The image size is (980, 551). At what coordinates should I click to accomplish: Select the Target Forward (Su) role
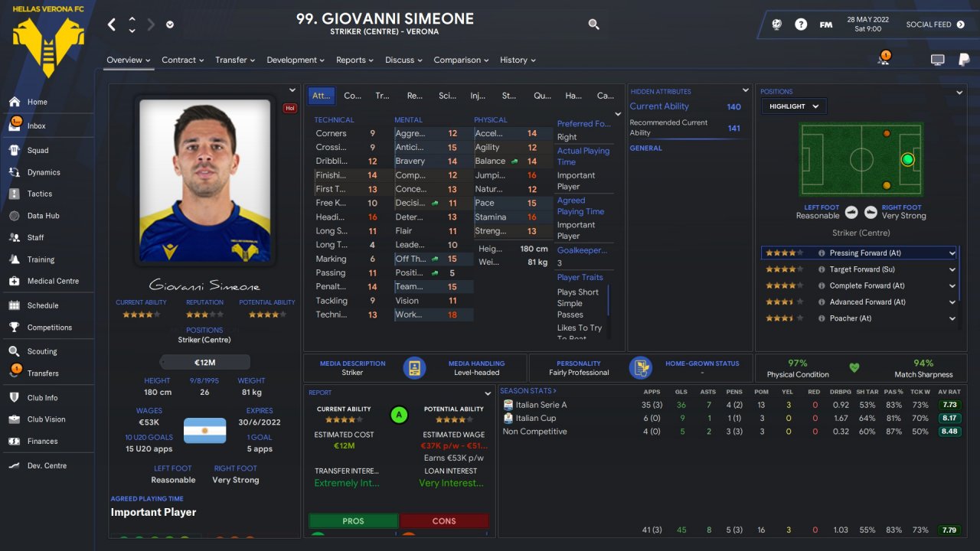point(859,269)
